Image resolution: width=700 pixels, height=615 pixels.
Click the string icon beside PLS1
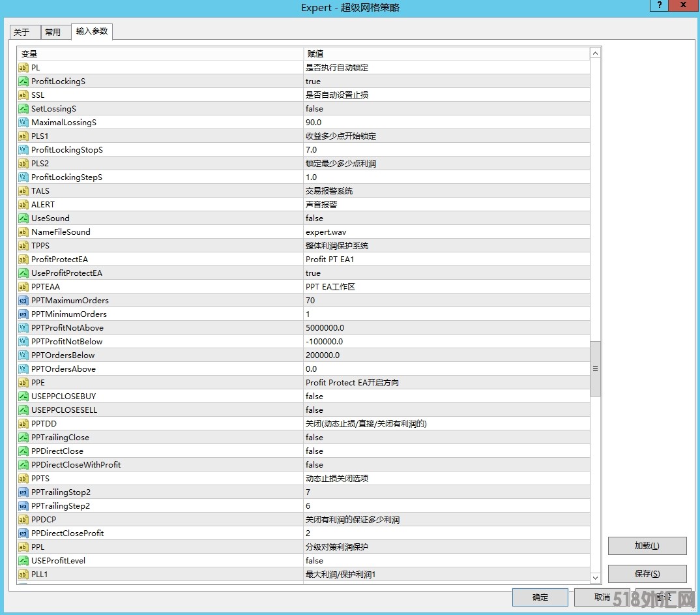[x=23, y=136]
